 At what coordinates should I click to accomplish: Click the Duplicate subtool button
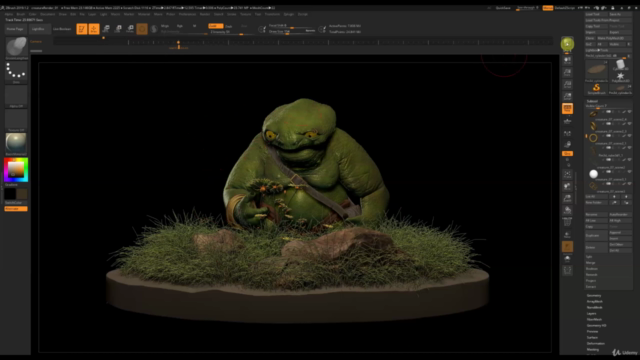(596, 236)
